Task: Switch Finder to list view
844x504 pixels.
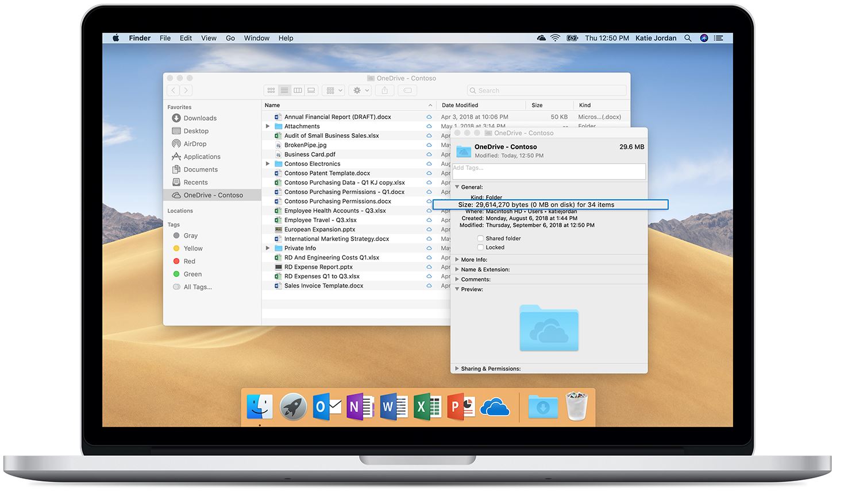Action: tap(284, 90)
